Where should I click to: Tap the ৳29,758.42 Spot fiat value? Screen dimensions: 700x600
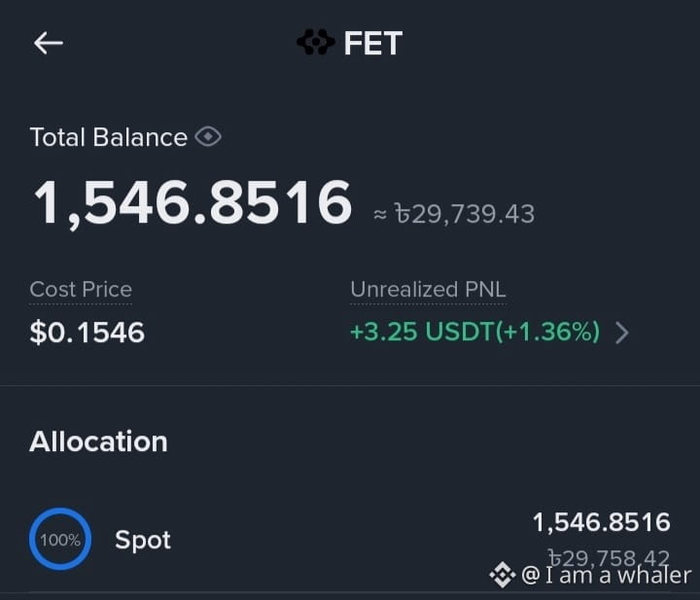(609, 557)
